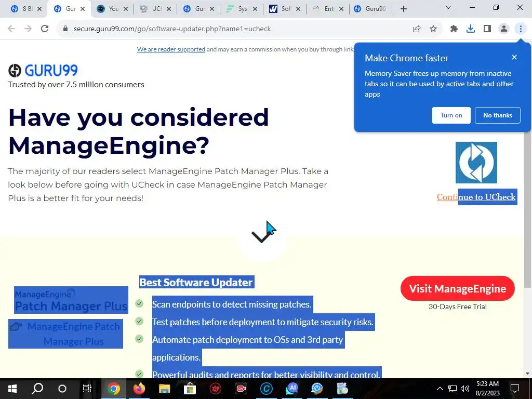Open the ManageEngine Patch Manager Plus logo
532x399 pixels.
pos(71,300)
